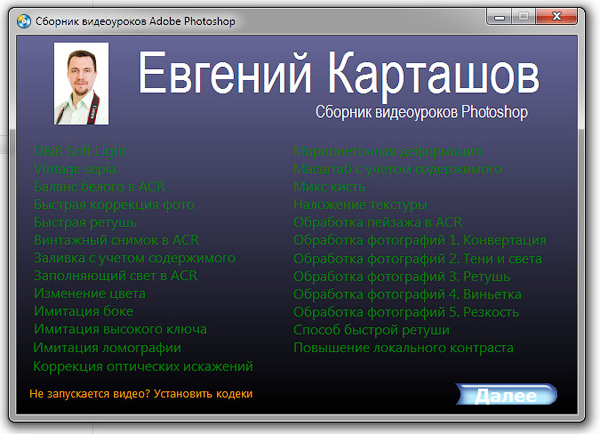Launch Заливка с учетом содержимого lesson
The image size is (600, 434).
click(134, 258)
